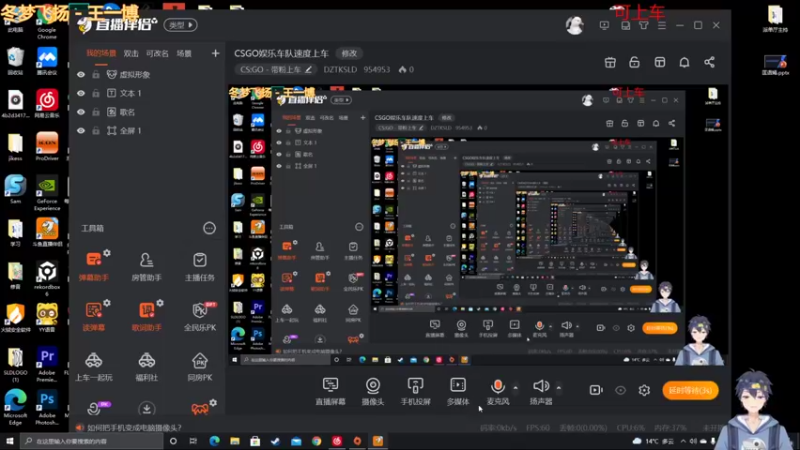The width and height of the screenshot is (800, 450).
Task: Open the user avatar in title bar
Action: (x=574, y=24)
